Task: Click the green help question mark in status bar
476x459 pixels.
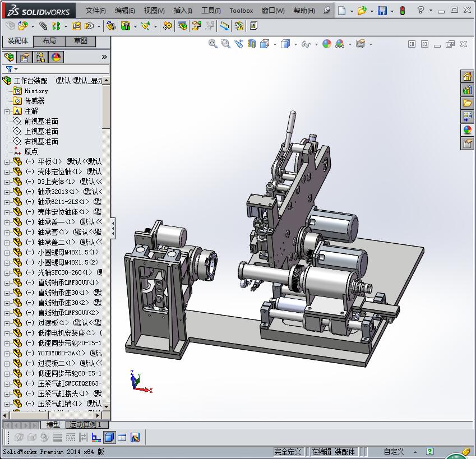Action: click(x=429, y=451)
